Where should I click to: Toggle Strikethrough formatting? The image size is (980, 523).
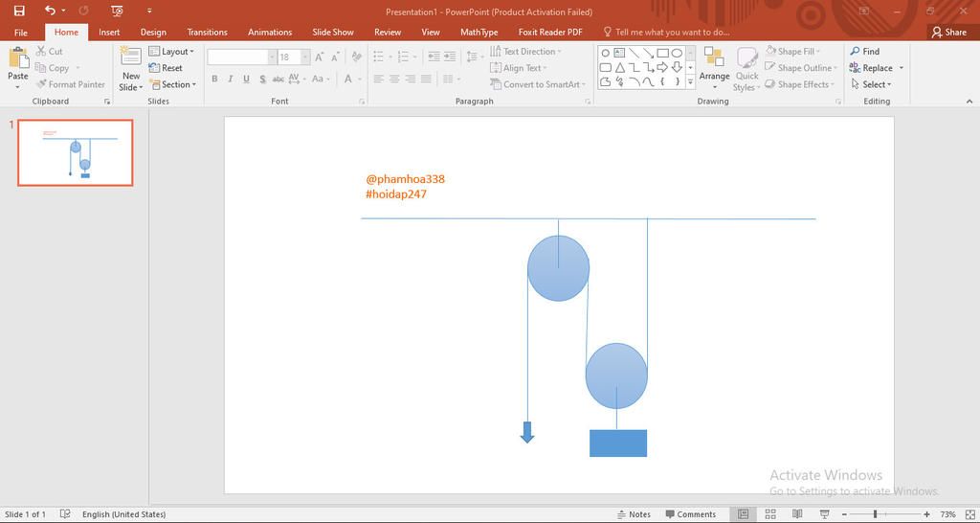tap(278, 79)
